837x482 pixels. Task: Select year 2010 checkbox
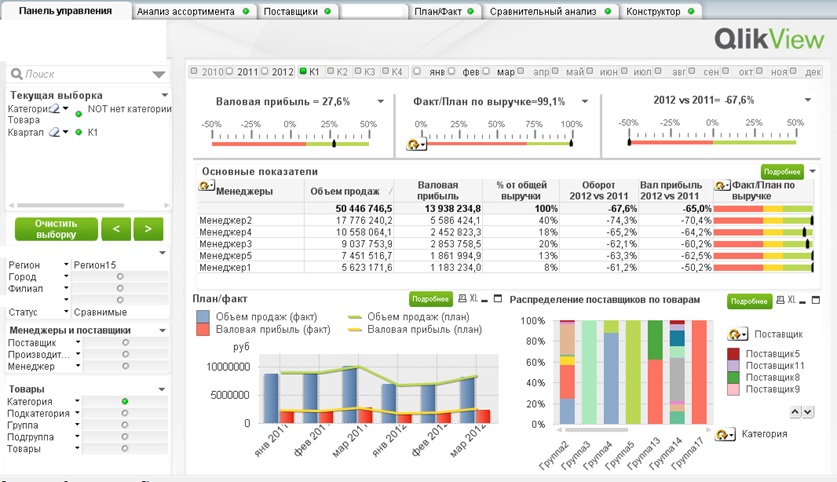click(x=196, y=73)
